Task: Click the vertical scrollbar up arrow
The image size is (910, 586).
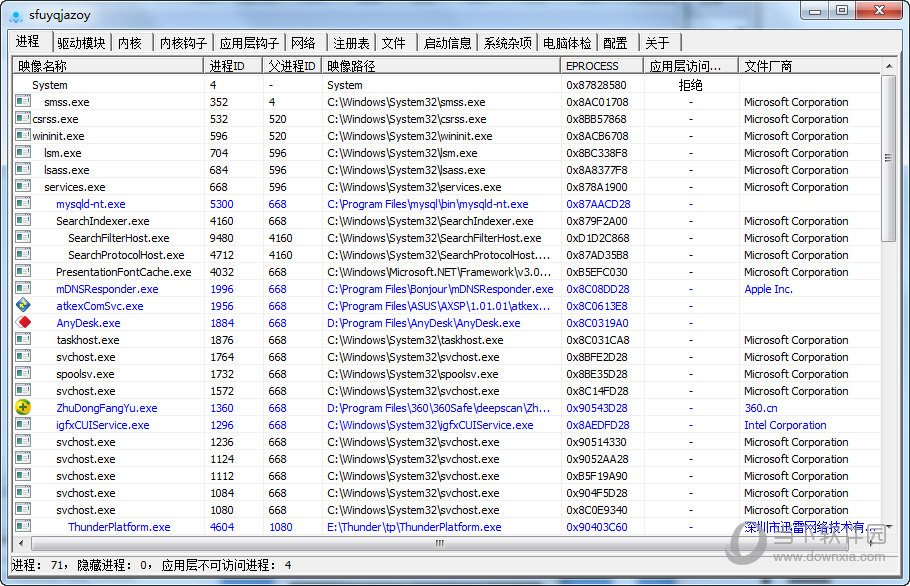Action: tap(889, 66)
